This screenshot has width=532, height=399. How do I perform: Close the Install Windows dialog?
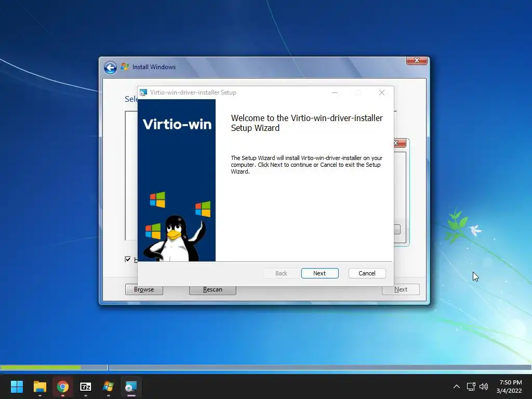click(x=417, y=60)
